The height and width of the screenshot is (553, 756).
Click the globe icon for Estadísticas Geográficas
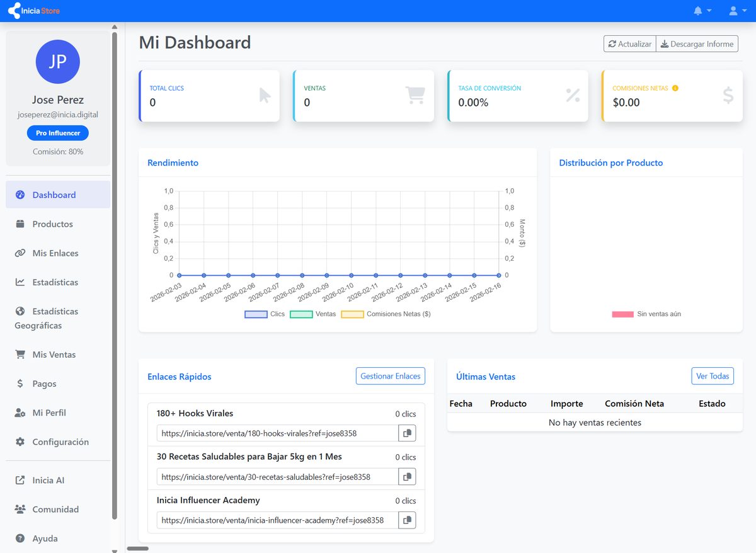pyautogui.click(x=21, y=311)
